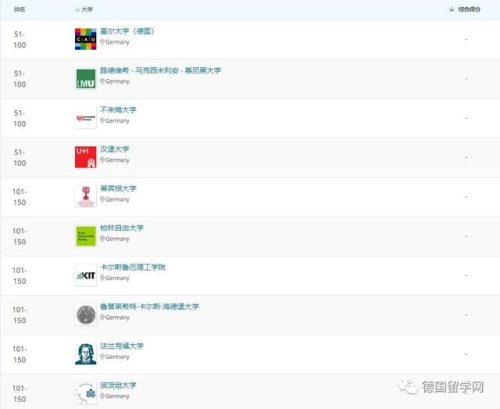Click rank 51-100 in the 基尔大学 row
Screen dimensions: 500x409
[20, 39]
